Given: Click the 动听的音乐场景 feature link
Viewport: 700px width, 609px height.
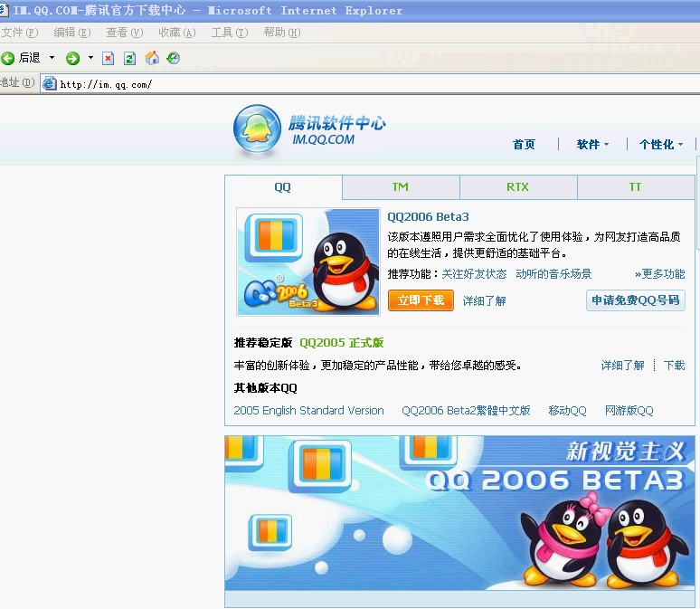Looking at the screenshot, I should point(553,274).
